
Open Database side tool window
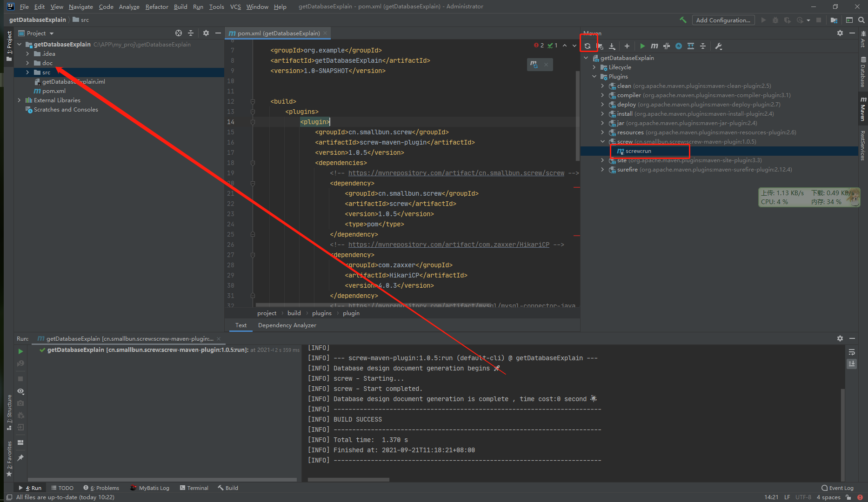click(863, 72)
